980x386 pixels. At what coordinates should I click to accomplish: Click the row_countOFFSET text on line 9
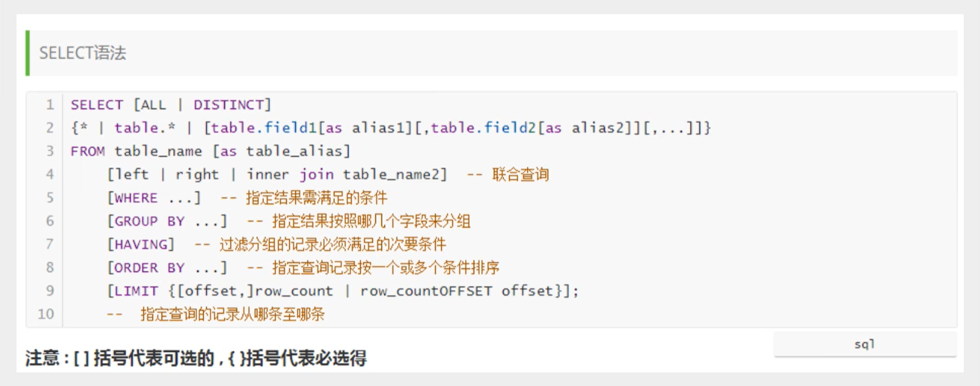click(x=426, y=291)
